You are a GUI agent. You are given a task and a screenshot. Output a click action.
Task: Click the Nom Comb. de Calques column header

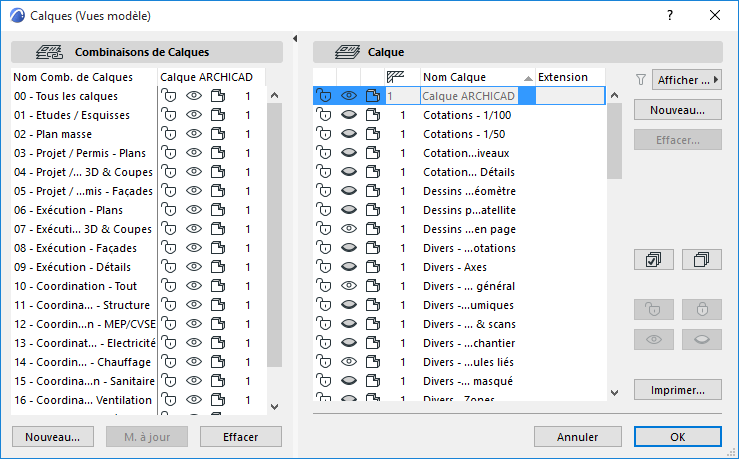84,77
